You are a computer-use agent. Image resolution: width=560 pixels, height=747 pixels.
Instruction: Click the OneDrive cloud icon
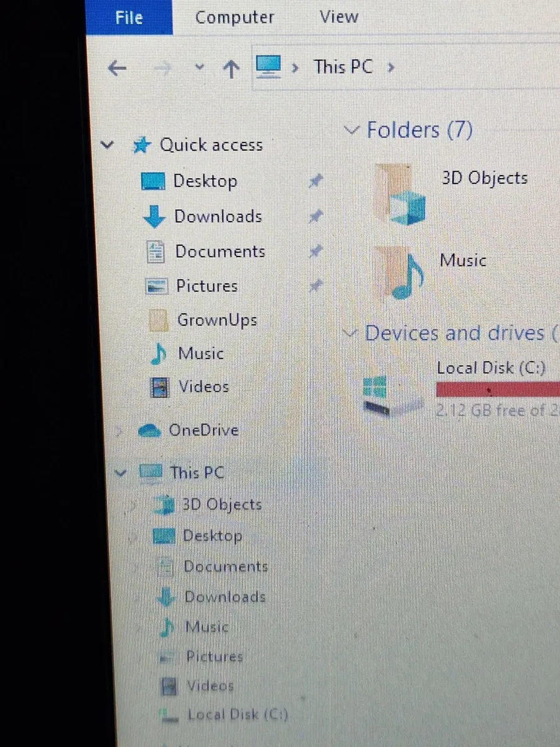[x=149, y=430]
